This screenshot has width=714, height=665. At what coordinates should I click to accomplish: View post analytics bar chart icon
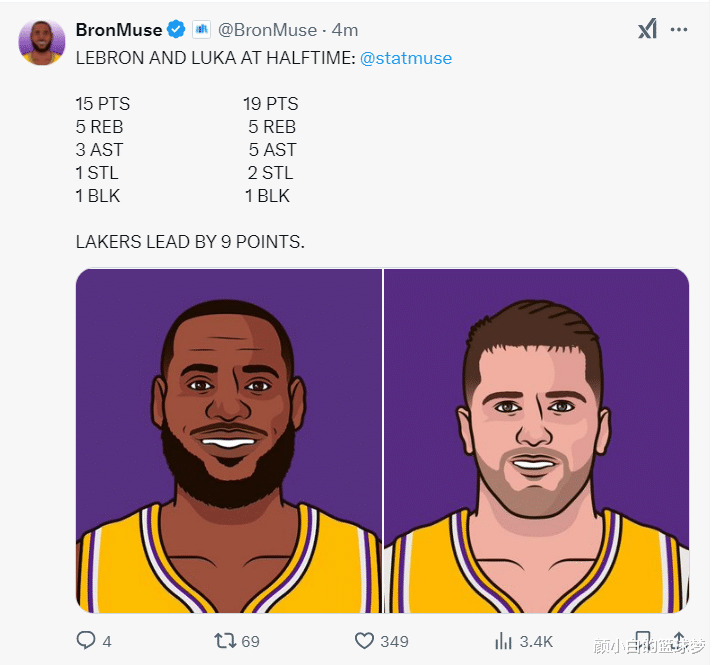pos(503,641)
